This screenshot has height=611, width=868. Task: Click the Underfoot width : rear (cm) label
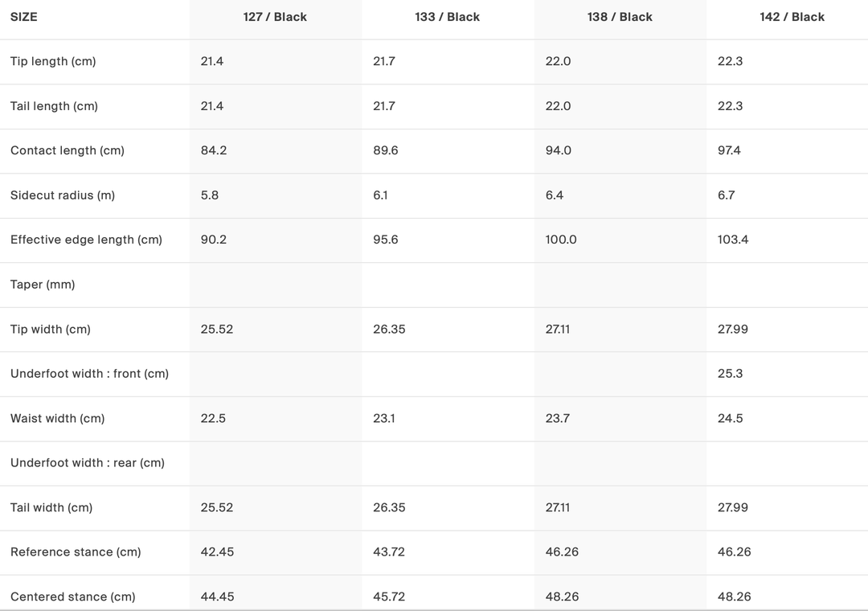tap(88, 463)
